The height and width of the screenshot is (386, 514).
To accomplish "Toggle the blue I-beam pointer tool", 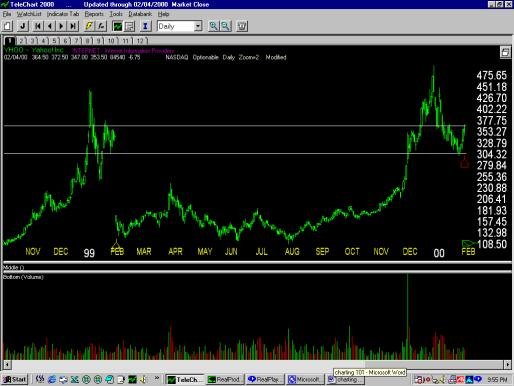I will coord(145,26).
